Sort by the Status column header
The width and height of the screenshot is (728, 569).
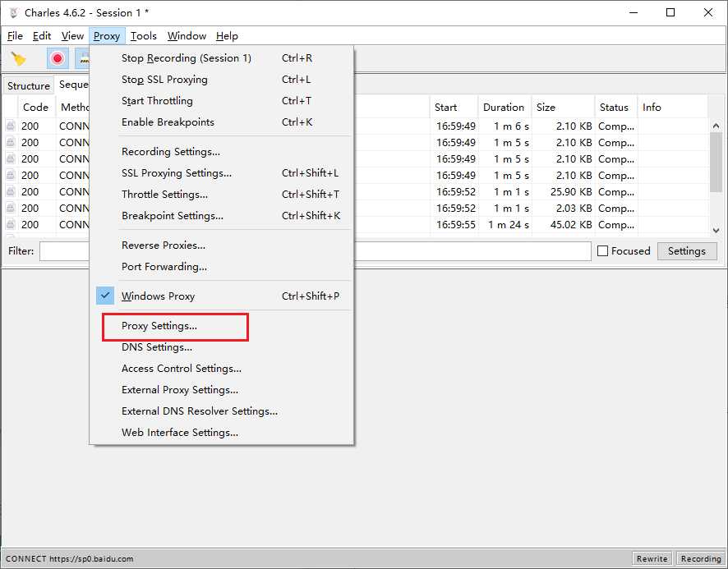click(615, 108)
